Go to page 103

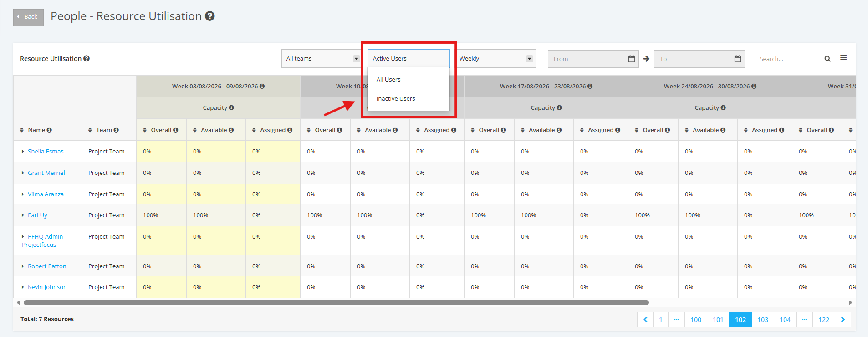763,320
